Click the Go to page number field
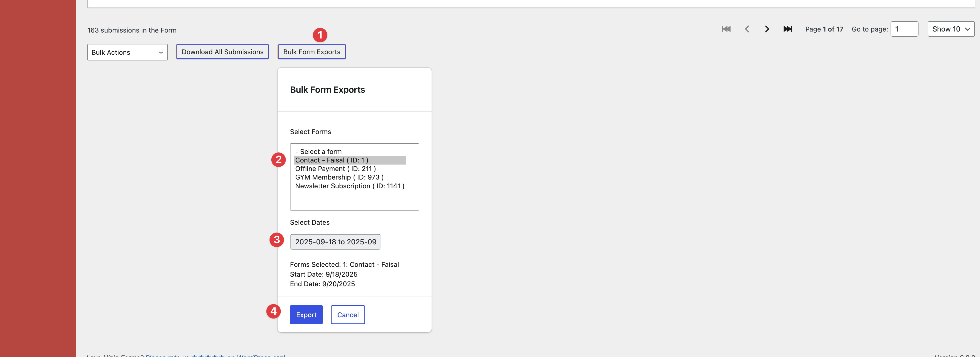 pos(904,29)
